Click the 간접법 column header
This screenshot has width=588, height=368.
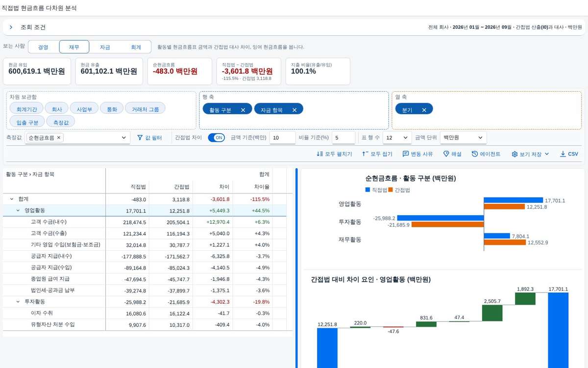[x=171, y=187]
